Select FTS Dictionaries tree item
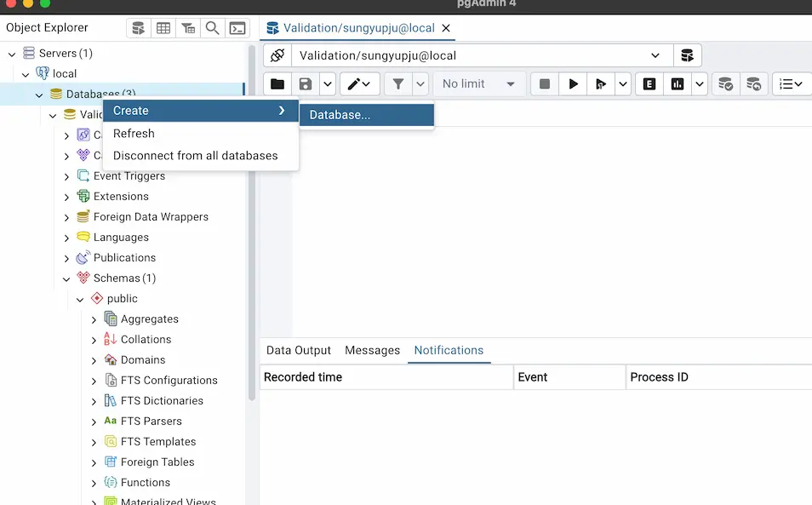The width and height of the screenshot is (812, 505). (x=162, y=401)
